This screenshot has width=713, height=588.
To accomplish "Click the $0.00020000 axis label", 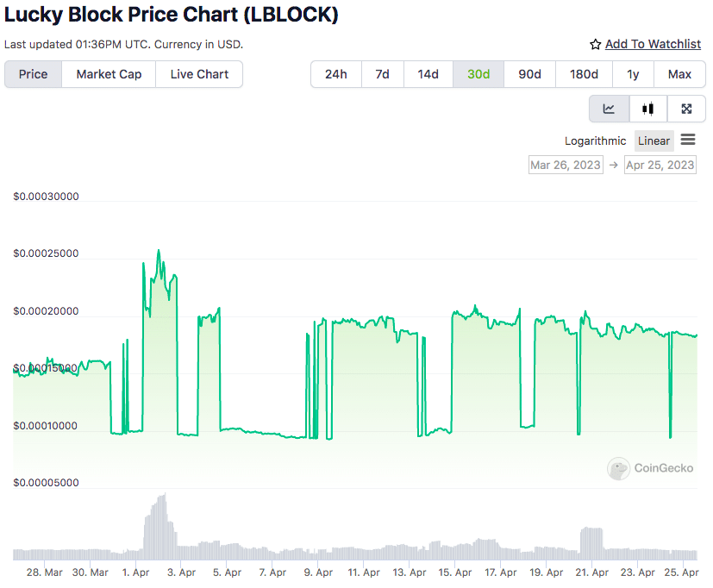I will click(46, 311).
